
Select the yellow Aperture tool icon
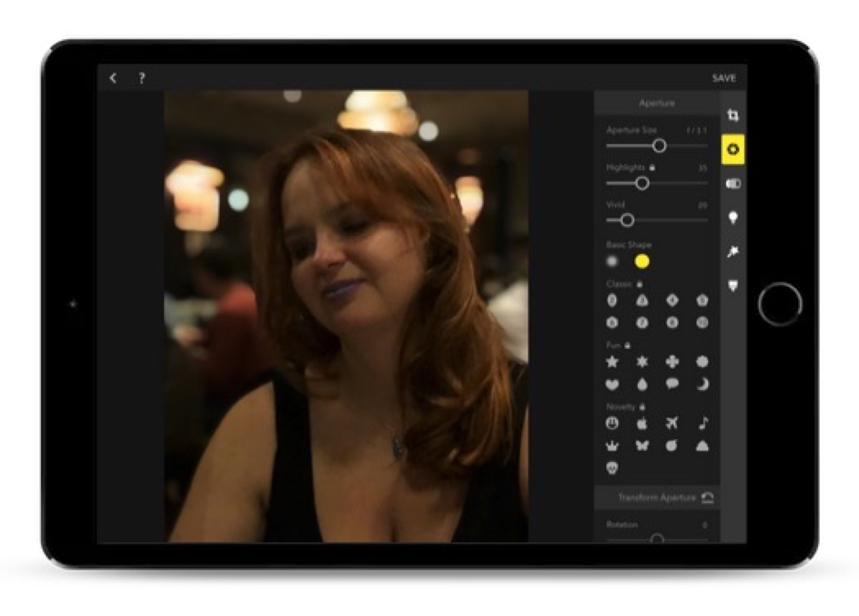pos(733,150)
